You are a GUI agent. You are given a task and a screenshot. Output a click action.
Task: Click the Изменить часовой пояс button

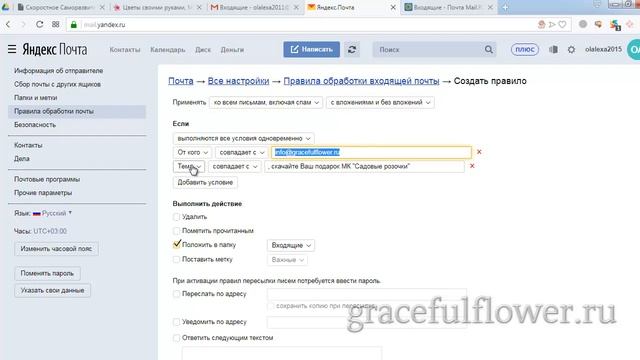tap(56, 249)
